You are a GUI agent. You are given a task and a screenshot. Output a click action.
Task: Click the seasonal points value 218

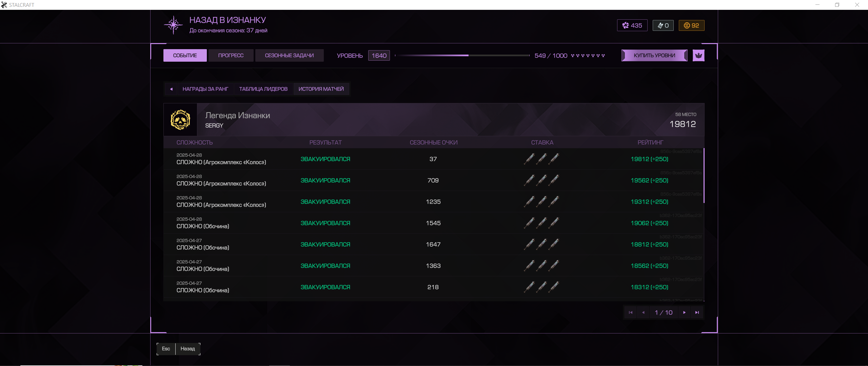point(433,287)
